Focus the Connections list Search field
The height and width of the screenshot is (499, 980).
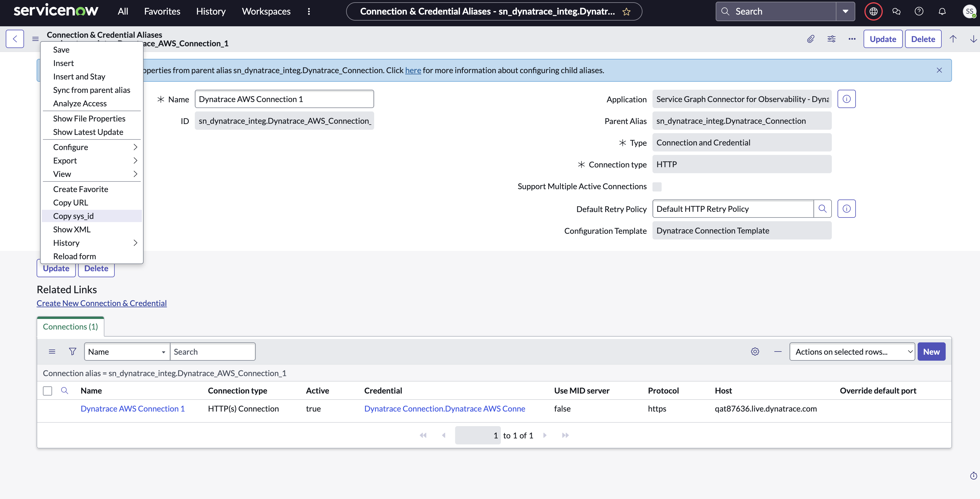click(213, 352)
